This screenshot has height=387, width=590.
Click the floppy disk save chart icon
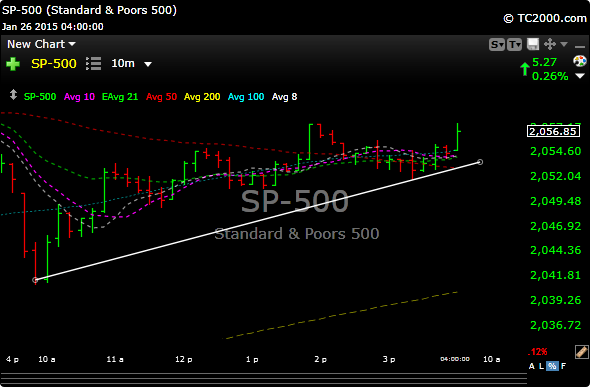[533, 44]
